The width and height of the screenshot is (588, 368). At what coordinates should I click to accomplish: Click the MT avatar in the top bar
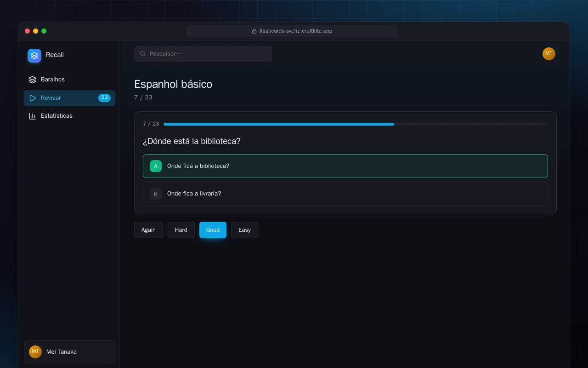[549, 54]
